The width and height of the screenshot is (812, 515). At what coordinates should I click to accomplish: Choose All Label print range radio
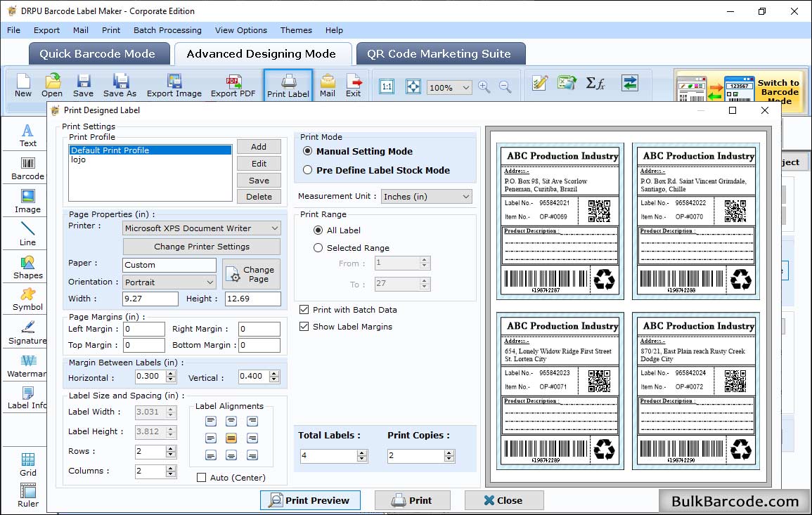click(x=318, y=230)
